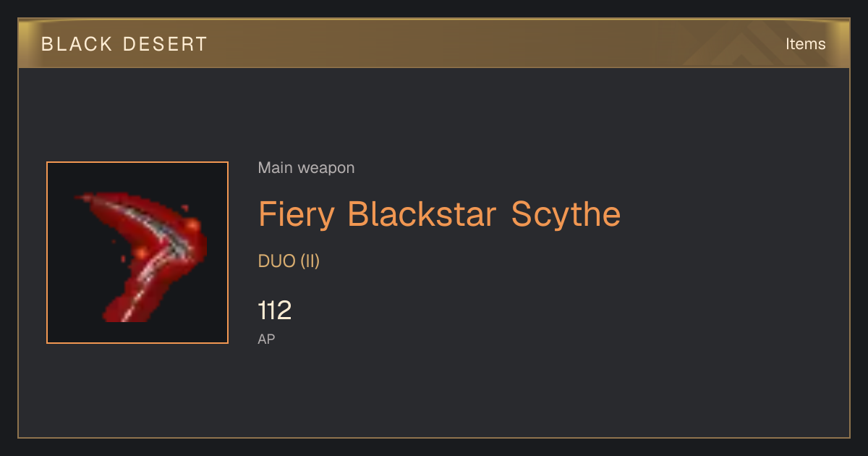Click the Main weapon category label
Image resolution: width=868 pixels, height=456 pixels.
[x=306, y=168]
